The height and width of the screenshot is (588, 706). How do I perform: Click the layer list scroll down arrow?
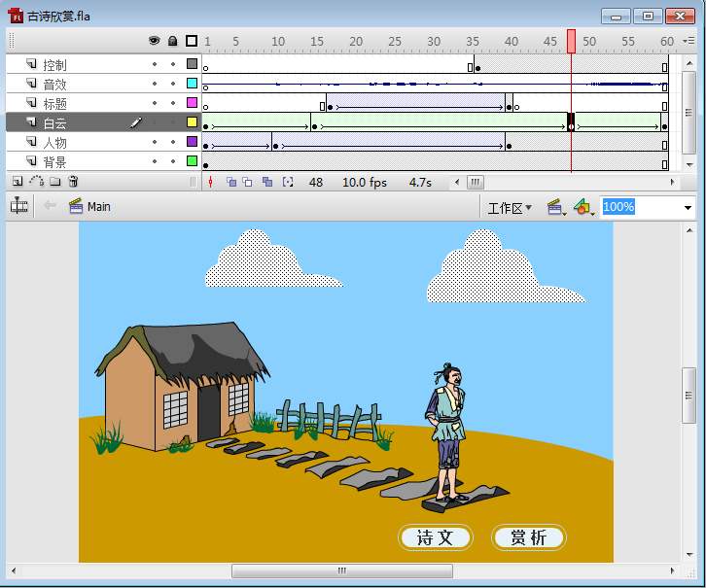click(x=689, y=165)
